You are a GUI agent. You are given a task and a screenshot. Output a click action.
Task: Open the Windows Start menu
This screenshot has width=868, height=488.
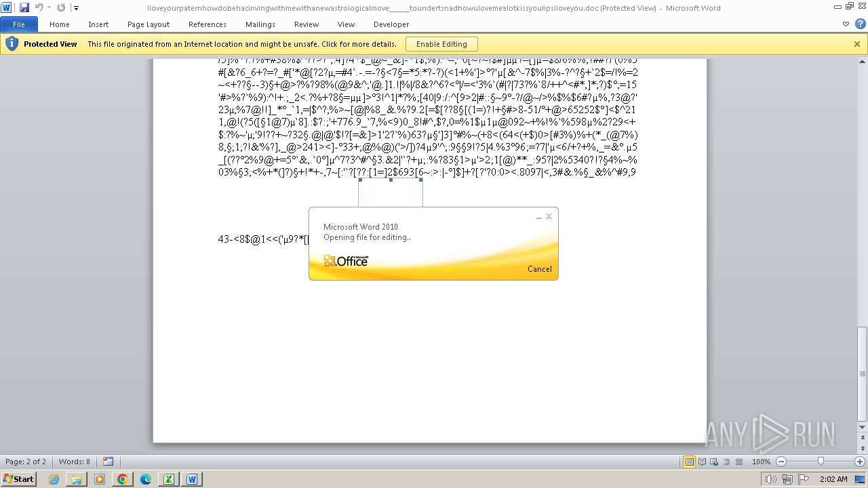tap(18, 479)
